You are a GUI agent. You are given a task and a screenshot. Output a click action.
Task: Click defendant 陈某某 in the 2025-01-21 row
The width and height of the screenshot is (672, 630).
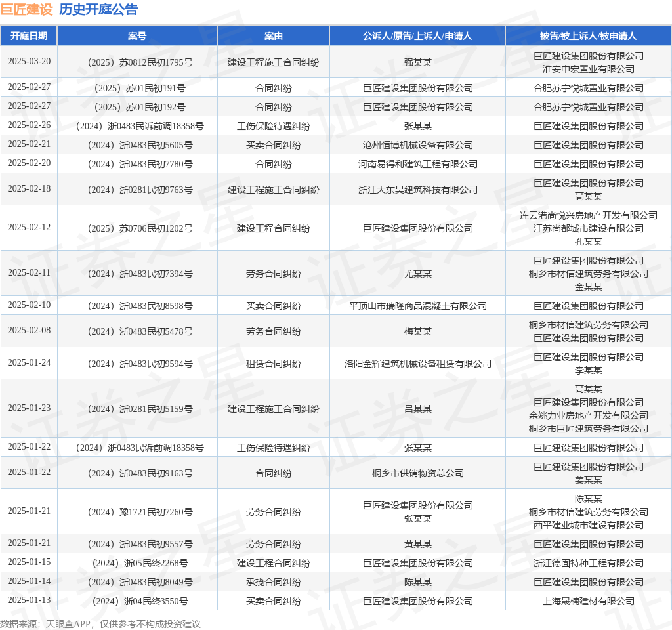[589, 499]
